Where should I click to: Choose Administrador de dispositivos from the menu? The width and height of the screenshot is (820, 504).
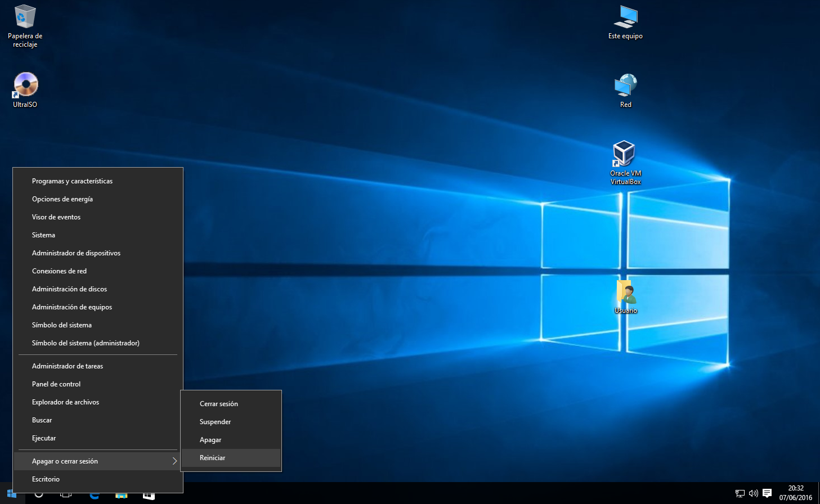[x=76, y=253]
